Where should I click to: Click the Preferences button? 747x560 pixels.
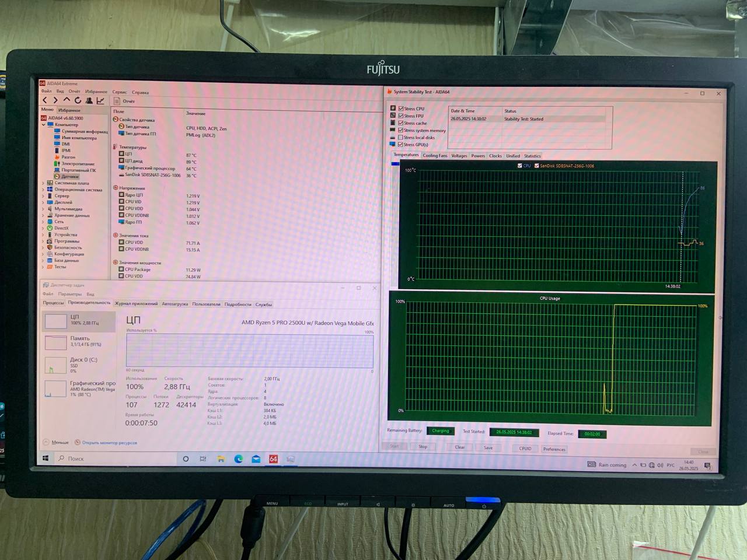(554, 449)
